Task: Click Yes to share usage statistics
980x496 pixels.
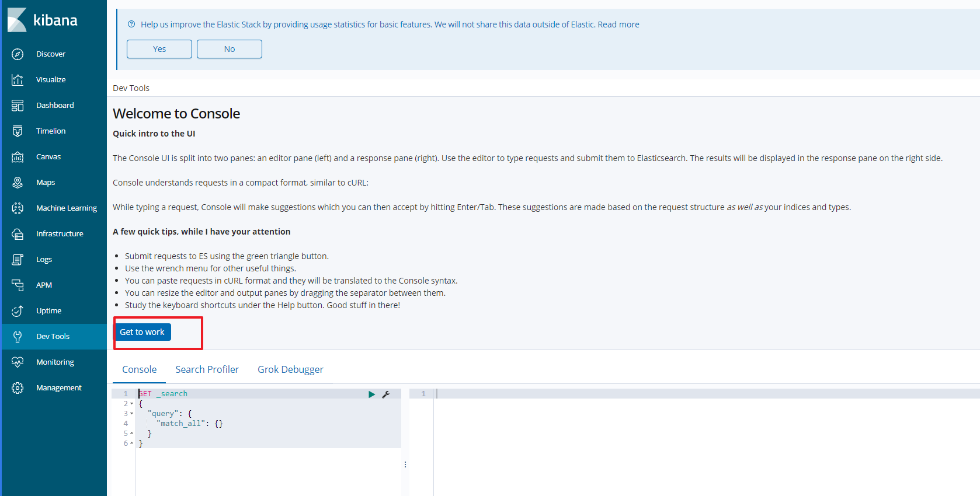Action: click(x=159, y=49)
